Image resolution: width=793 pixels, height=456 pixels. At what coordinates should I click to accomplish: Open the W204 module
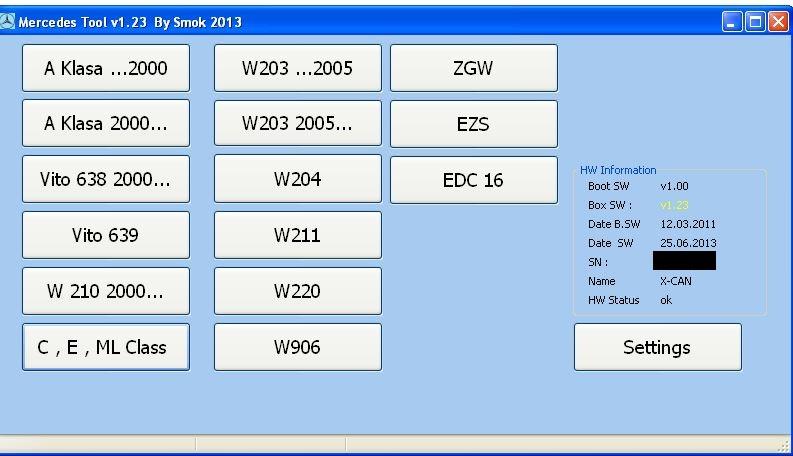coord(298,180)
